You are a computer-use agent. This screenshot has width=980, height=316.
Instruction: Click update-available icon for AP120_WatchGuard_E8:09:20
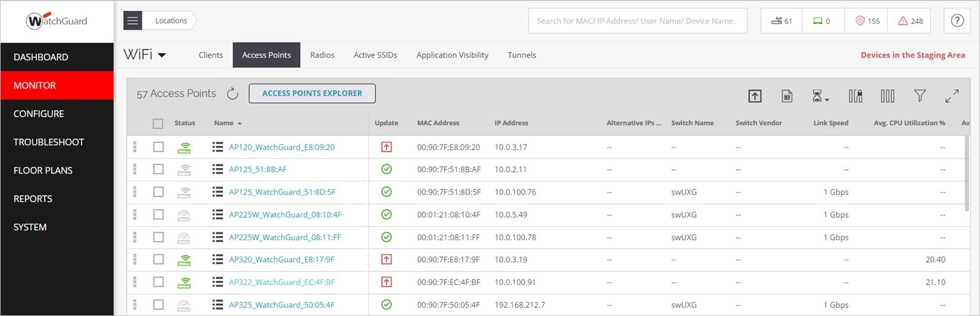[x=386, y=147]
